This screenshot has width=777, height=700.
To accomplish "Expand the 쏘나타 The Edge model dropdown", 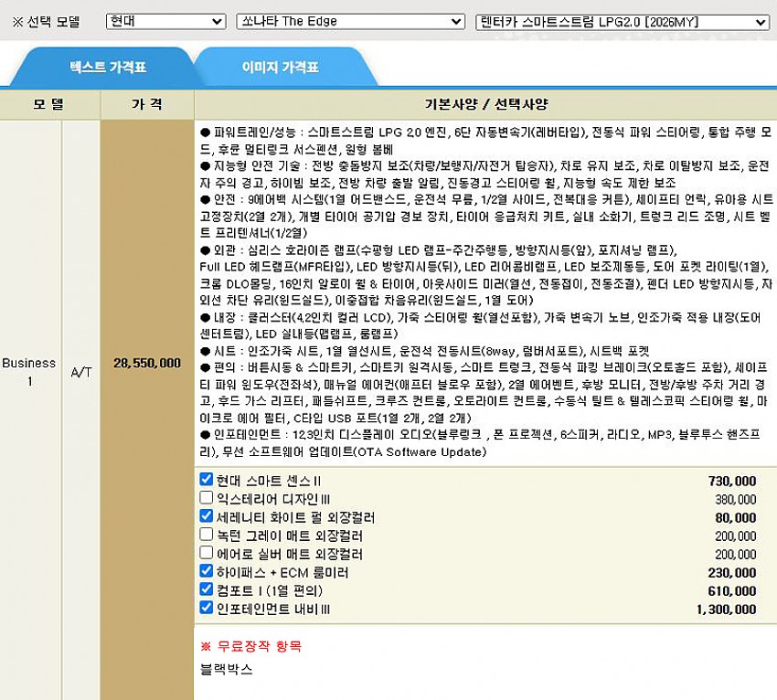I will [x=350, y=21].
